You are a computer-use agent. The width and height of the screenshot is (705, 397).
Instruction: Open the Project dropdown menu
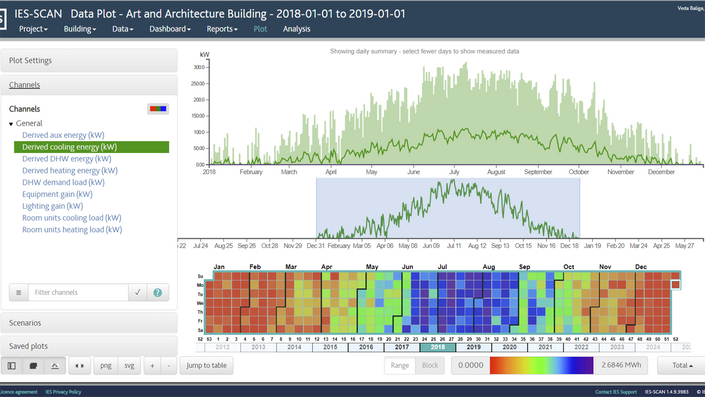coord(33,29)
